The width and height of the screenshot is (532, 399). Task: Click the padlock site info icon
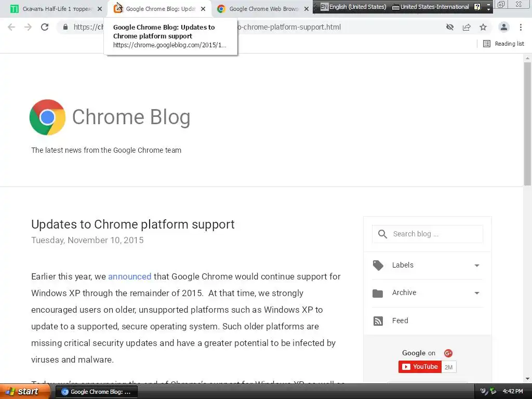click(x=65, y=27)
